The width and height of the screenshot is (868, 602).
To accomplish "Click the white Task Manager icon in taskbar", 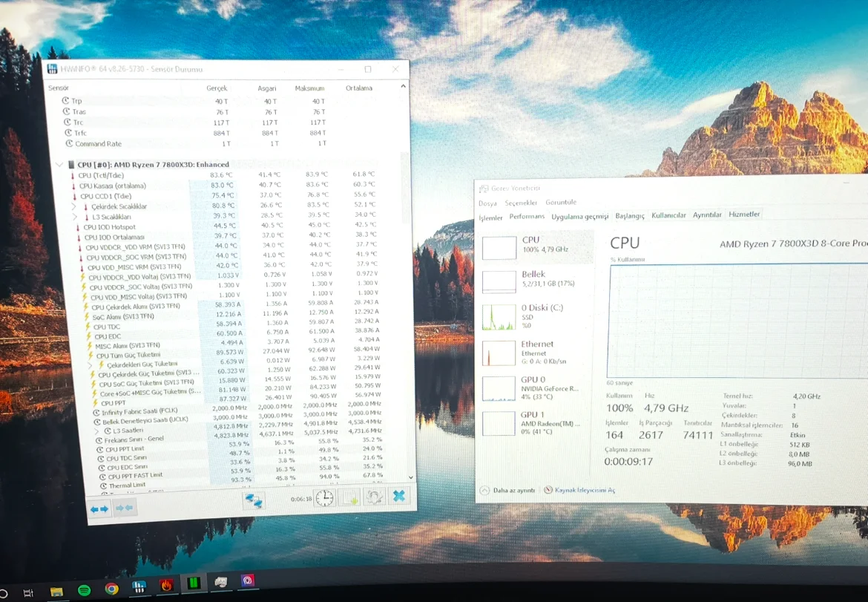I will (x=220, y=581).
